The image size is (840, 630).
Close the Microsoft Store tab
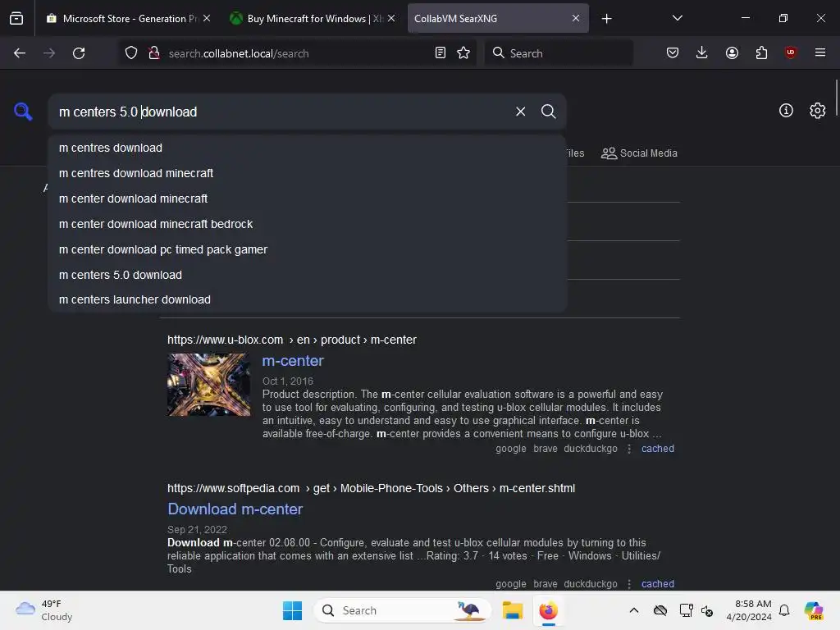(207, 18)
